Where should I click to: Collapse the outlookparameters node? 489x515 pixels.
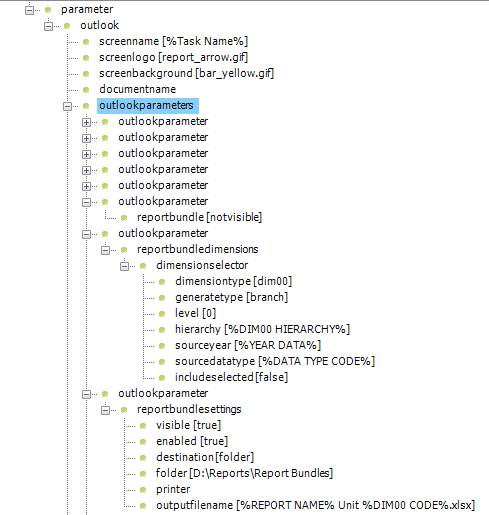pos(67,106)
